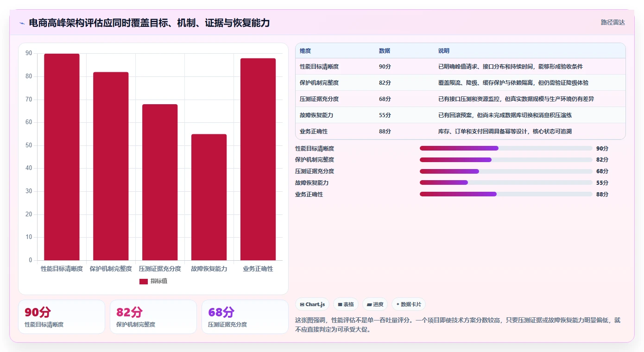Click the y-axis tick labeled 50
Image resolution: width=644 pixels, height=352 pixels.
(29, 145)
